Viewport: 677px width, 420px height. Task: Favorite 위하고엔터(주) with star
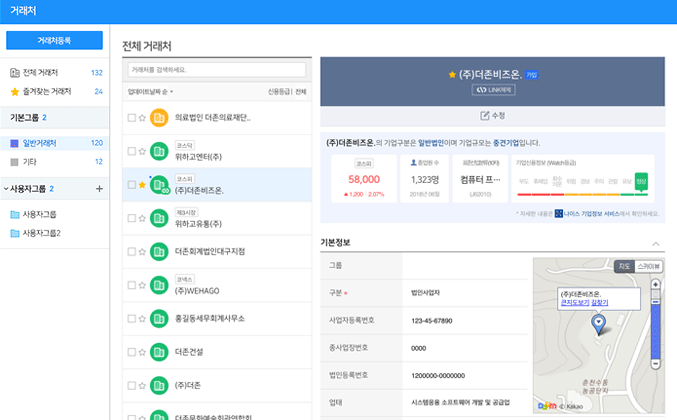pyautogui.click(x=142, y=151)
